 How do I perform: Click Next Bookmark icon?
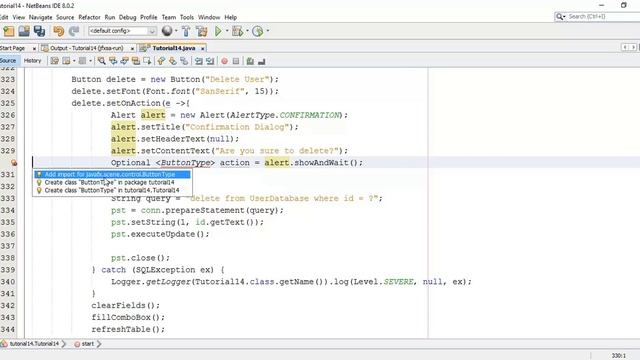pyautogui.click(x=173, y=61)
